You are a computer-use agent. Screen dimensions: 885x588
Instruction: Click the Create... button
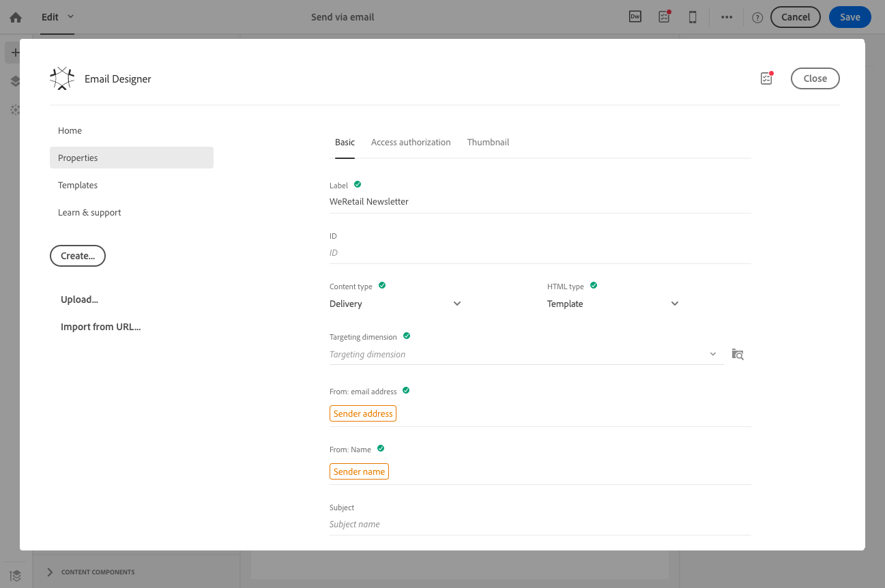point(78,256)
